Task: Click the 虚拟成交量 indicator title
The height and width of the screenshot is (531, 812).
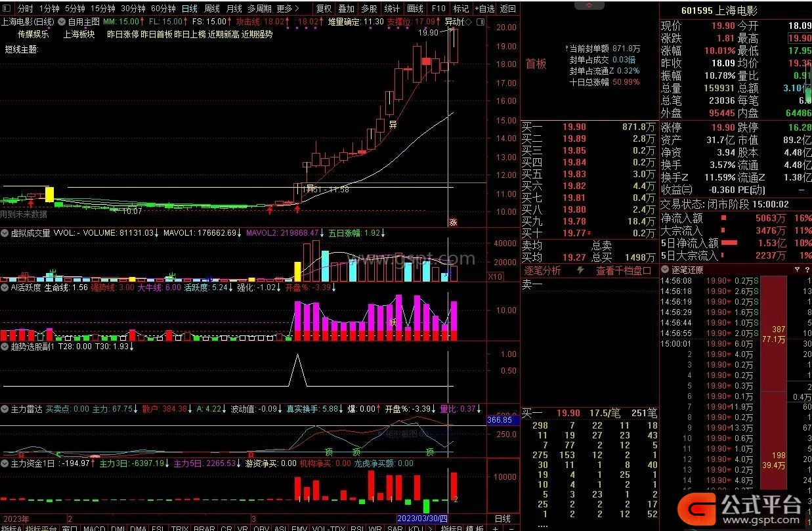Action: (30, 232)
